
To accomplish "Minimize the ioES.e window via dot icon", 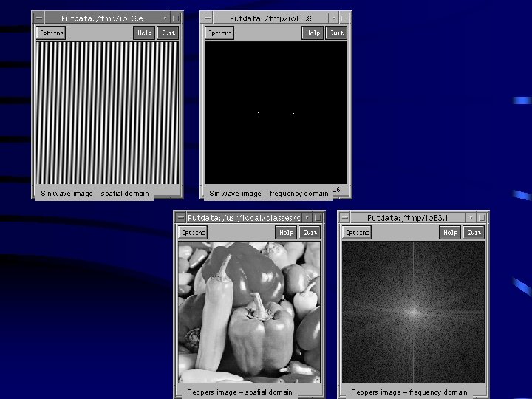I will point(165,18).
